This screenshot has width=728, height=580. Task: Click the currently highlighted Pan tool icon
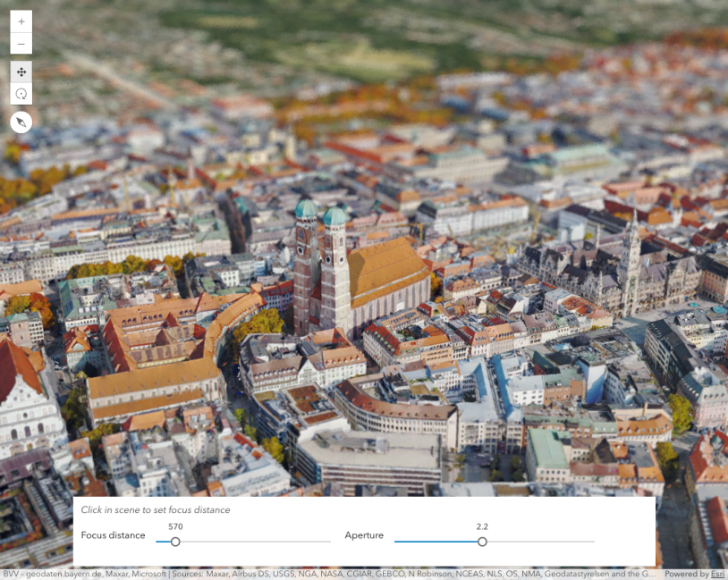tap(21, 71)
